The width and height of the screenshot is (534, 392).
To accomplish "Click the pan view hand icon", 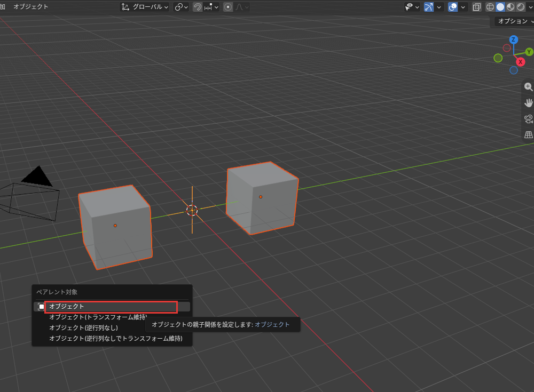I will [x=528, y=103].
